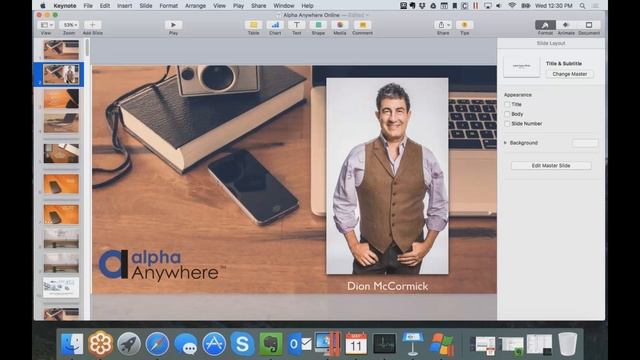The image size is (640, 360).
Task: Click the battery status menu bar icon
Action: (x=526, y=6)
